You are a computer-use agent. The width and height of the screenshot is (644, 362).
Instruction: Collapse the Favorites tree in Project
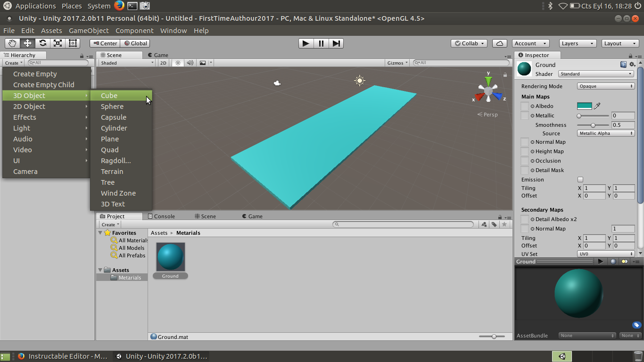tap(100, 233)
